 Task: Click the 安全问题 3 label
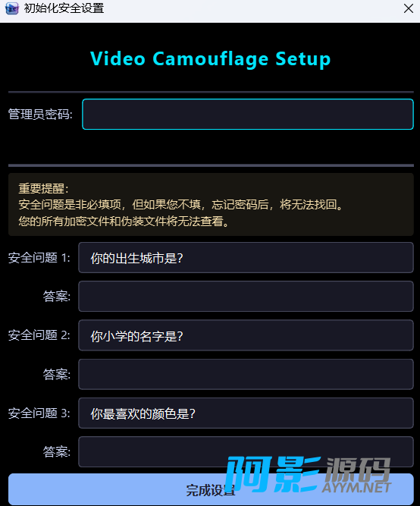(x=39, y=413)
